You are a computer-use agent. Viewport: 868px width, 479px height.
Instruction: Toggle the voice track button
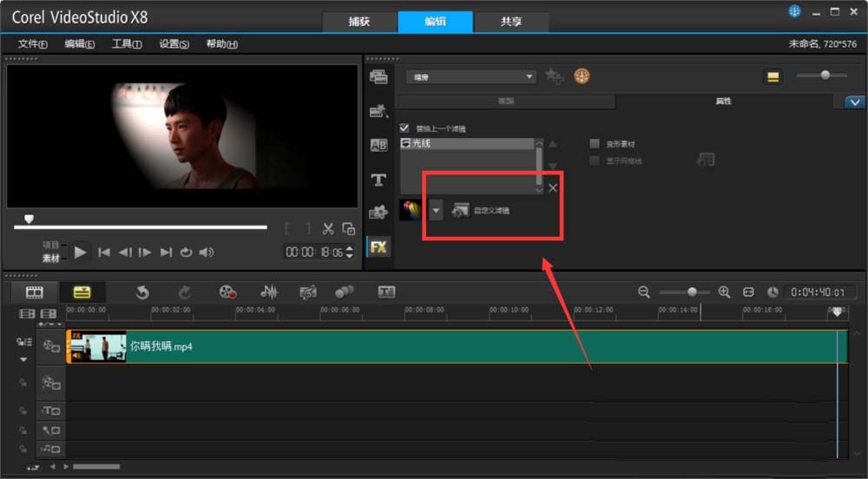pos(51,430)
